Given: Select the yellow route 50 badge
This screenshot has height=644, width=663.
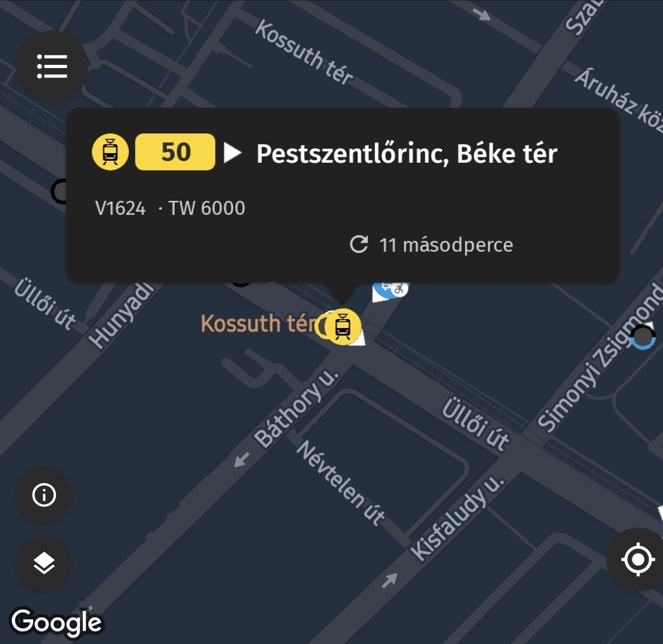Looking at the screenshot, I should 175,153.
